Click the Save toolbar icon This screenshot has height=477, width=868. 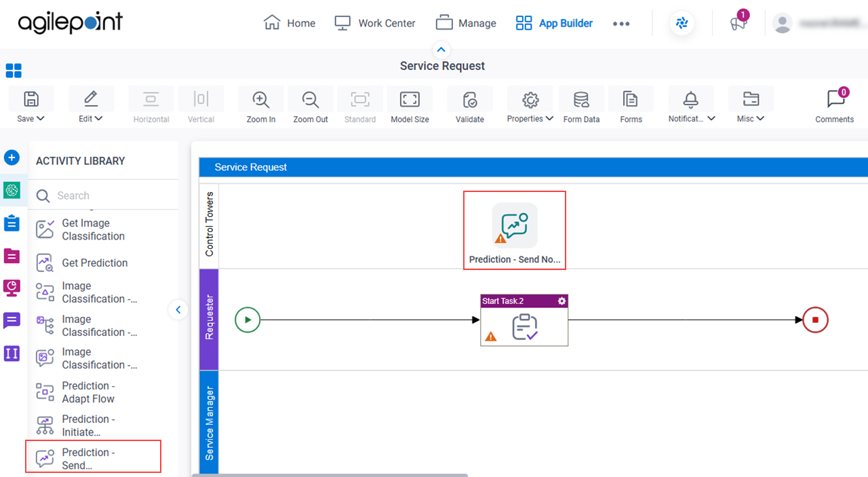(x=31, y=99)
